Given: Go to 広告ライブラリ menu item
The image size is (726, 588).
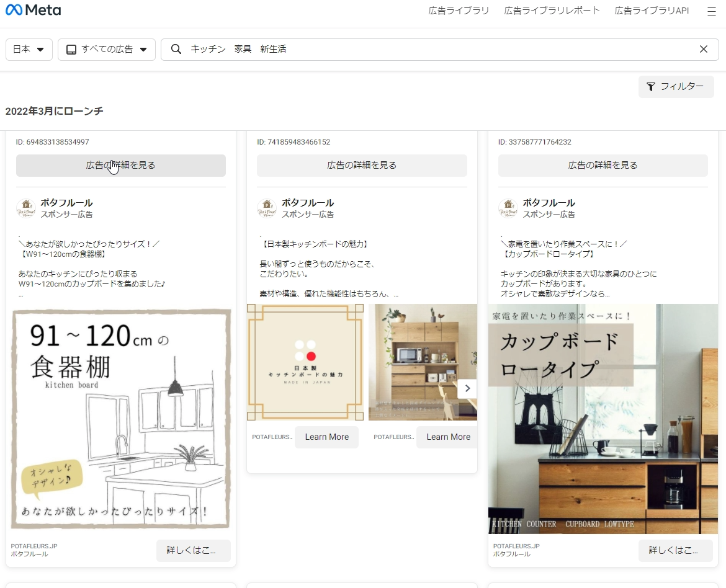Looking at the screenshot, I should click(459, 11).
